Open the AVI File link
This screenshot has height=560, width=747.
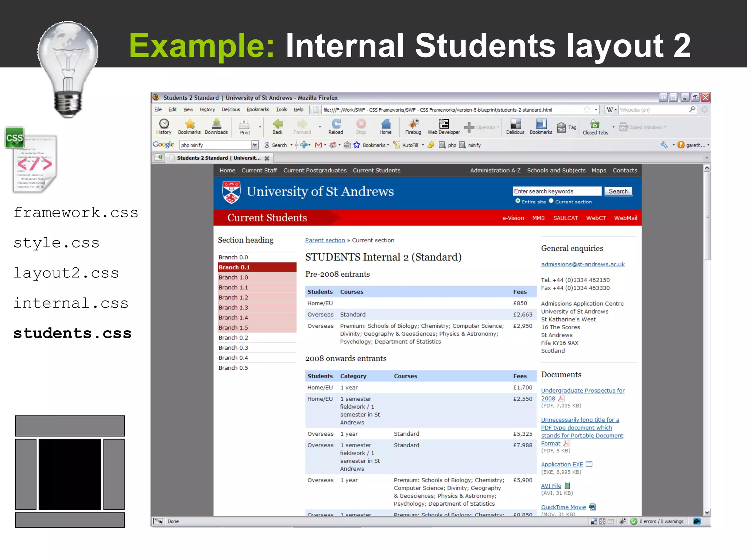551,486
